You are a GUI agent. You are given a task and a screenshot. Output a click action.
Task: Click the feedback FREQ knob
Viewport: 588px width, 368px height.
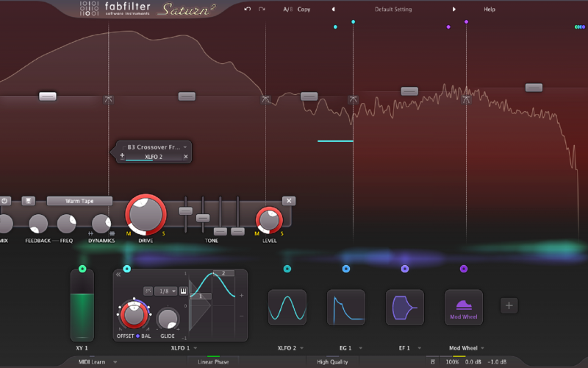(x=67, y=224)
